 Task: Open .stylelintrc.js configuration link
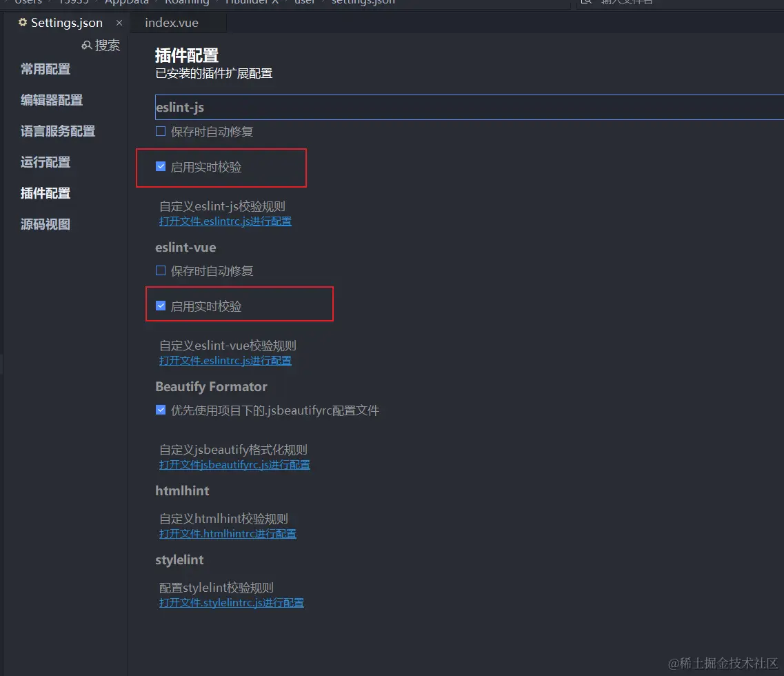(x=232, y=602)
